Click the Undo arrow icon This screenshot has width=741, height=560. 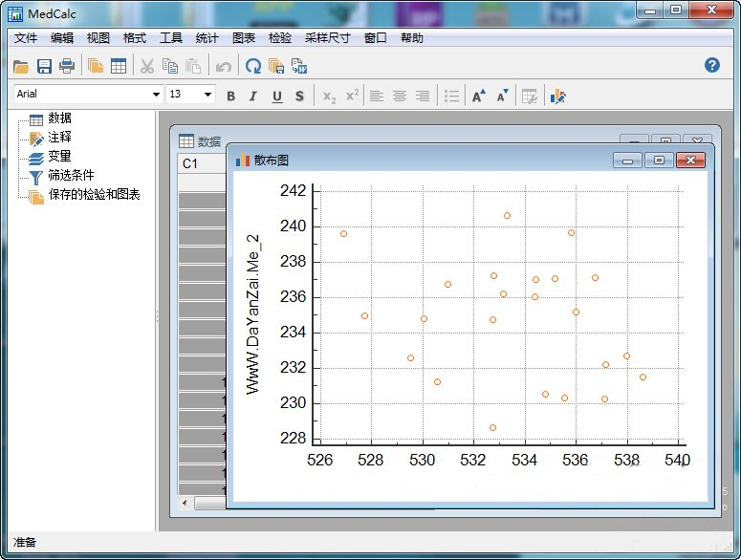point(223,67)
